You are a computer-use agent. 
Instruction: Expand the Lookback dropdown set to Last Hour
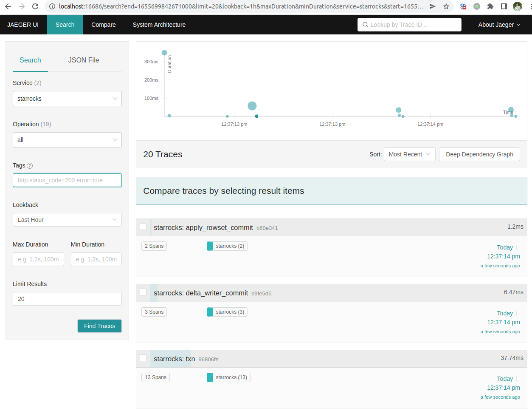click(x=67, y=220)
